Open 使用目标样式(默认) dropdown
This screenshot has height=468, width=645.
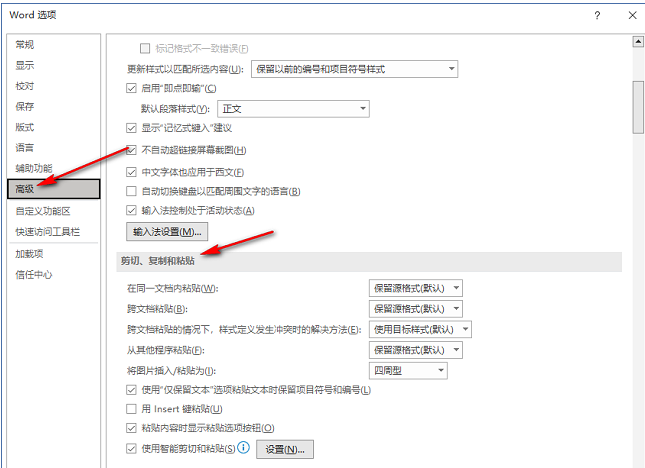click(x=420, y=329)
